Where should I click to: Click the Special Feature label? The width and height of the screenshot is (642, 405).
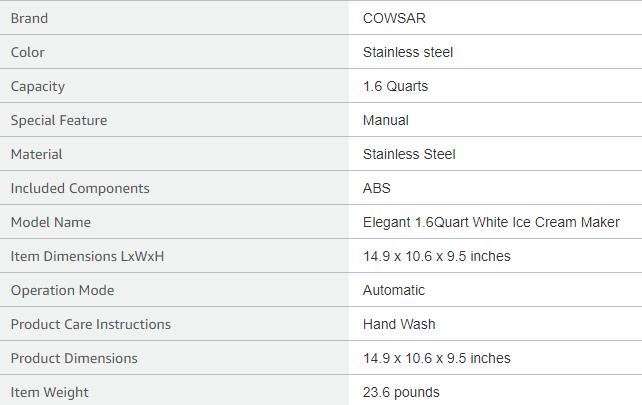coord(59,120)
